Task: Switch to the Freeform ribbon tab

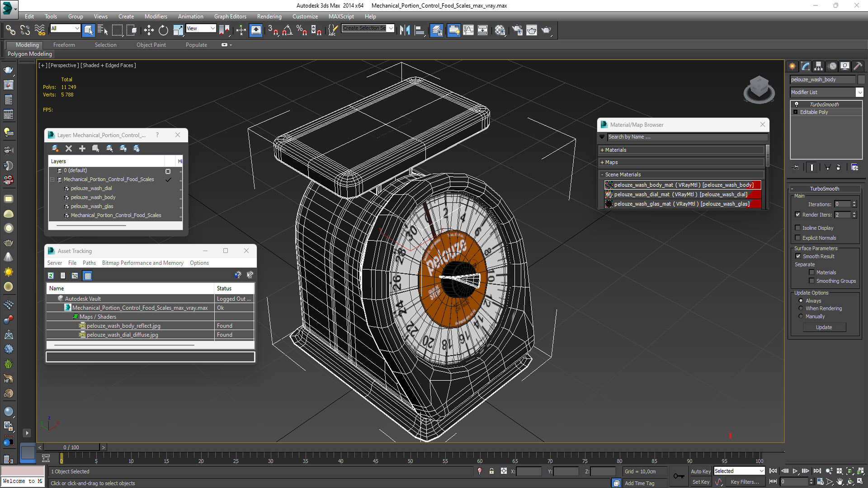Action: click(x=64, y=45)
